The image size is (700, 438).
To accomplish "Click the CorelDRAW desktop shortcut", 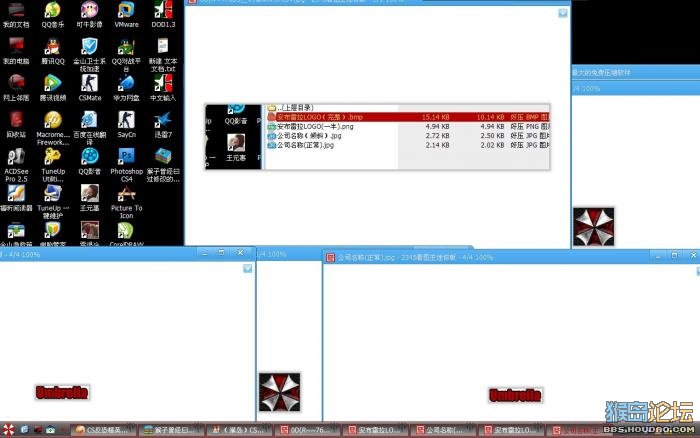I will tap(126, 234).
